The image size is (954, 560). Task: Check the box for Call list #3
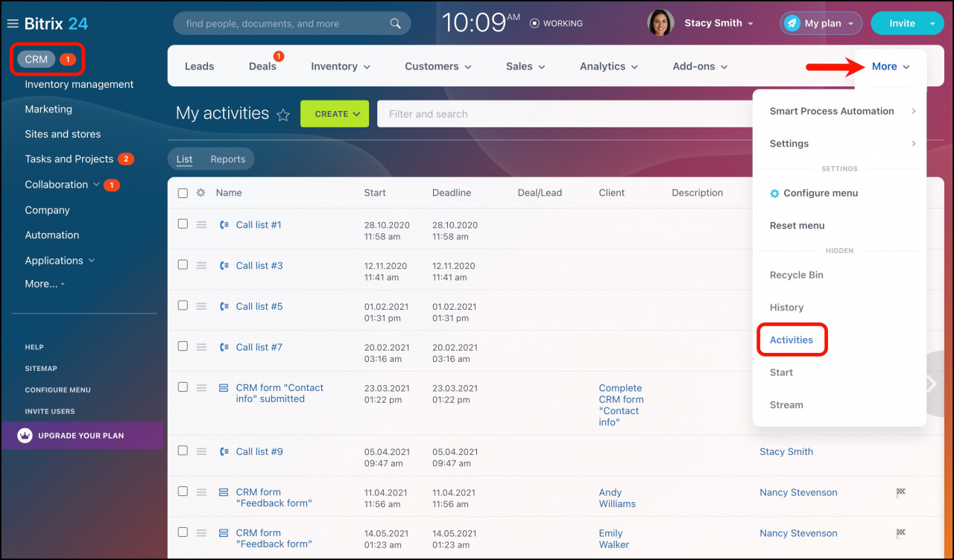pyautogui.click(x=183, y=264)
